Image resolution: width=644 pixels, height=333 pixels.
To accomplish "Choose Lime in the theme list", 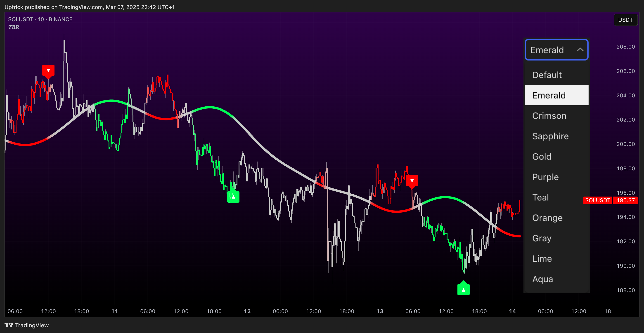I will tap(556, 258).
